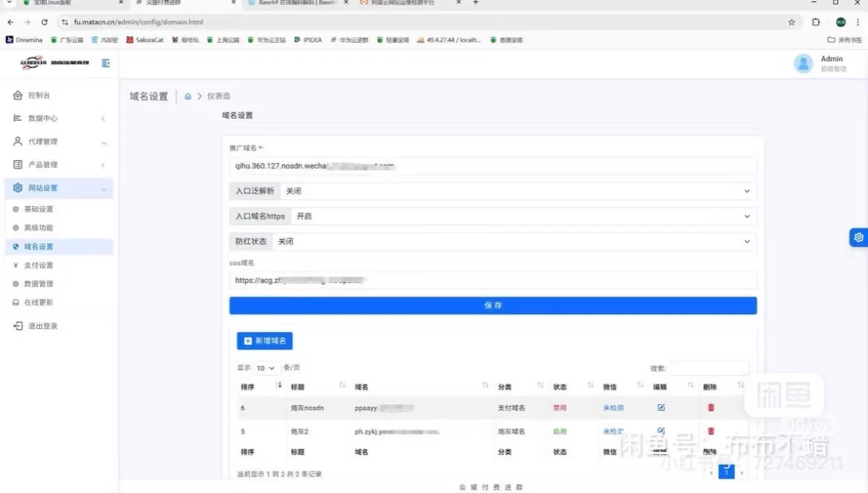The height and width of the screenshot is (493, 868).
Task: Click the Admin avatar icon
Action: tap(804, 63)
